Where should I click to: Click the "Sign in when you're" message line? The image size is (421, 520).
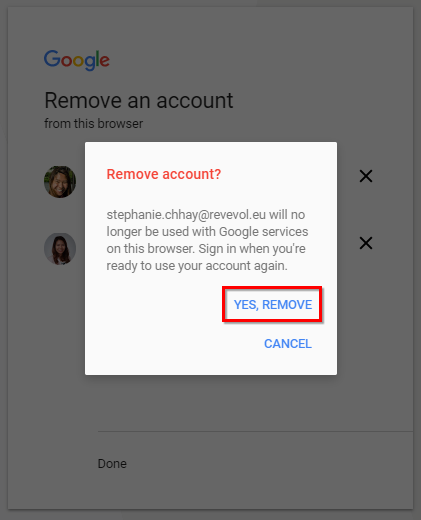pos(252,249)
